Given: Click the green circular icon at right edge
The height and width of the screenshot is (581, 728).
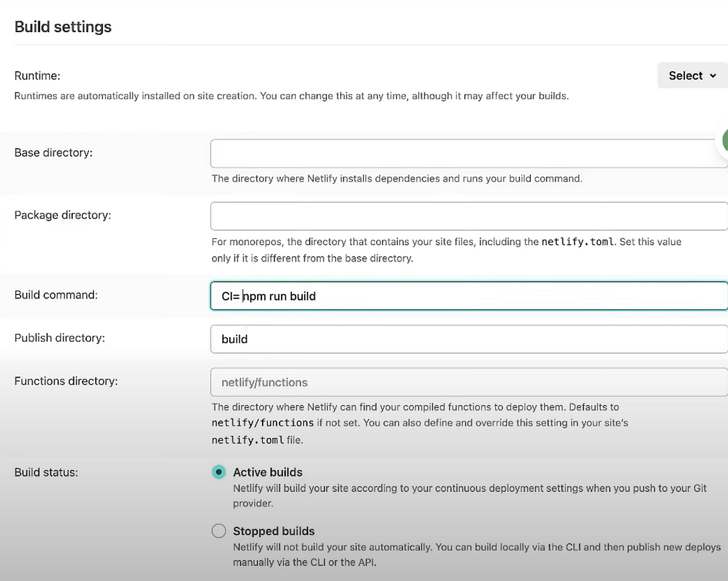Looking at the screenshot, I should 724,140.
